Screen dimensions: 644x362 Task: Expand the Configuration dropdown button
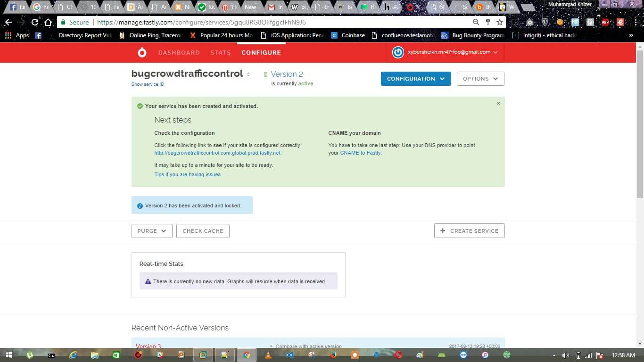[416, 79]
